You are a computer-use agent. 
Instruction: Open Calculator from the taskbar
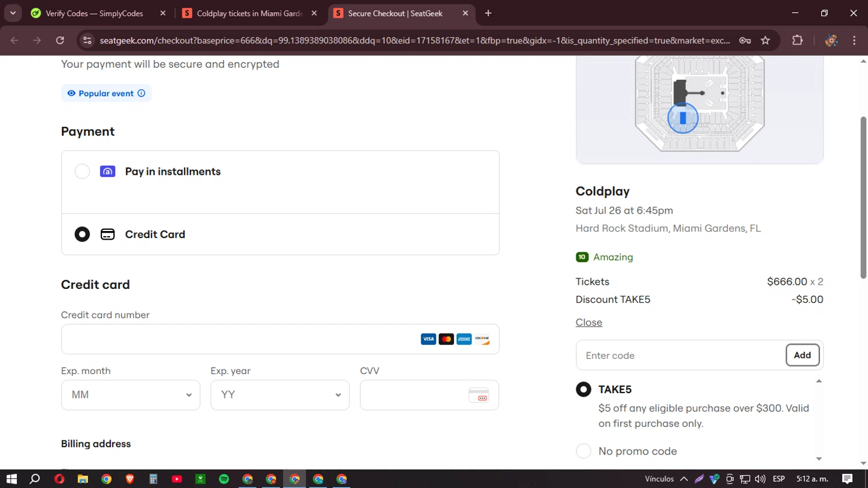click(x=153, y=479)
